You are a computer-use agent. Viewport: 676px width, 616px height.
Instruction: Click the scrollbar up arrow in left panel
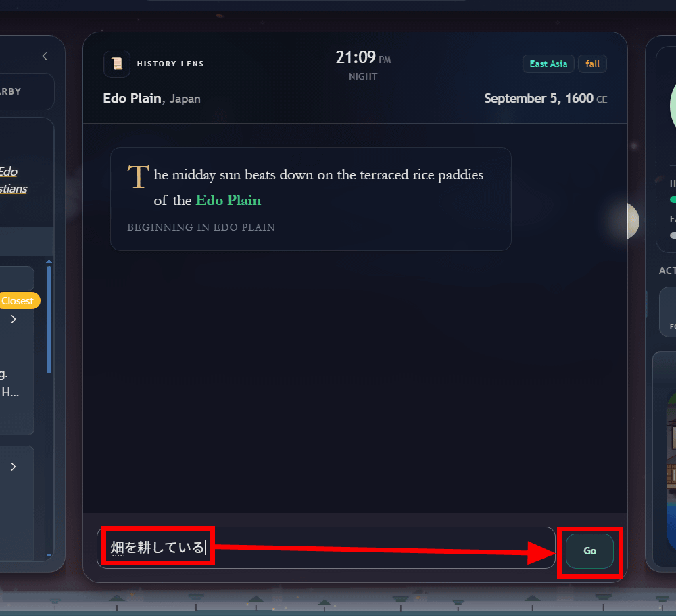coord(49,262)
